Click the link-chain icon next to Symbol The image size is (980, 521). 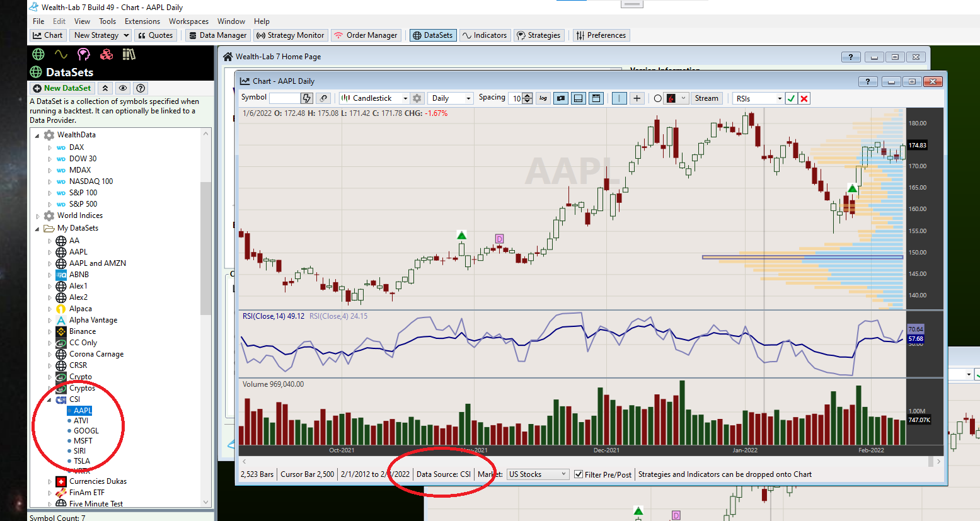tap(323, 98)
